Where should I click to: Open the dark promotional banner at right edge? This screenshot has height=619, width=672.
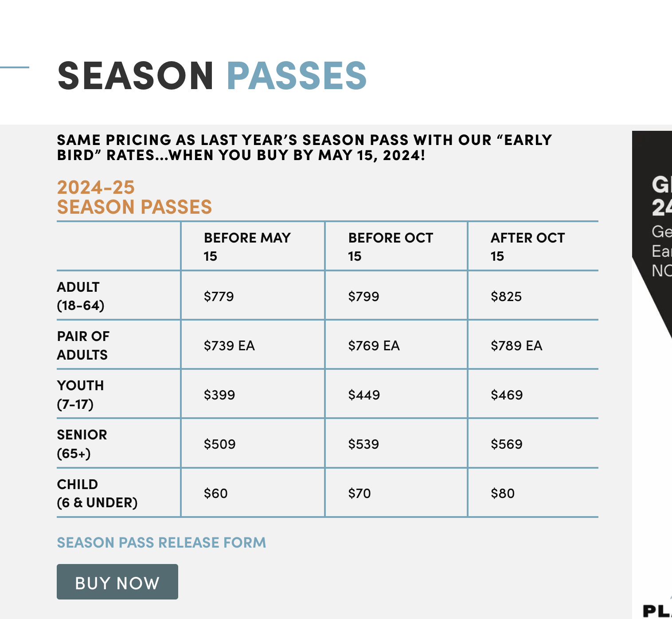(657, 222)
